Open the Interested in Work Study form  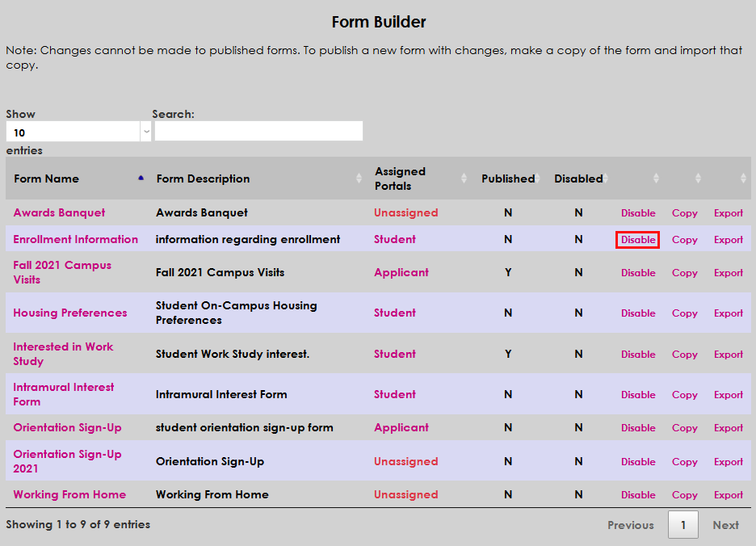pos(63,354)
